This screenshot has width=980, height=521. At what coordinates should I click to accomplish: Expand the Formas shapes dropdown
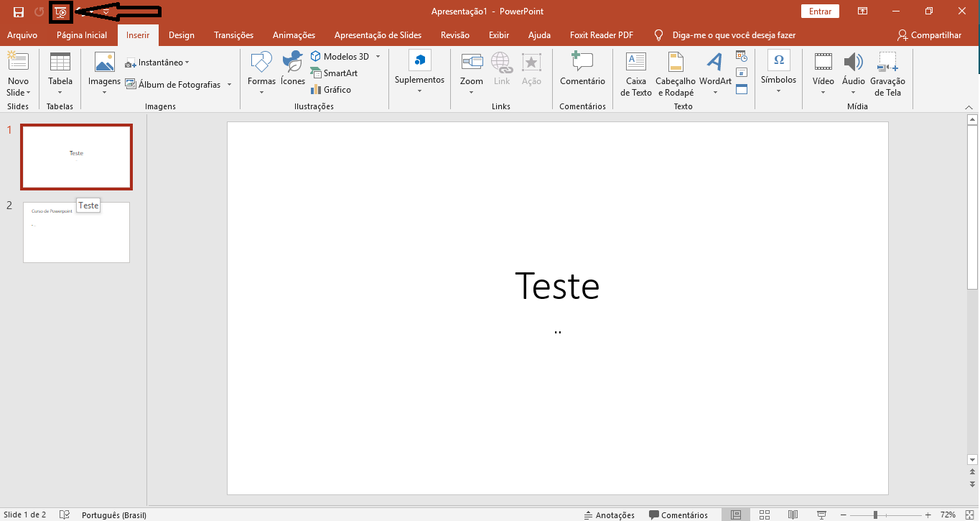(261, 92)
